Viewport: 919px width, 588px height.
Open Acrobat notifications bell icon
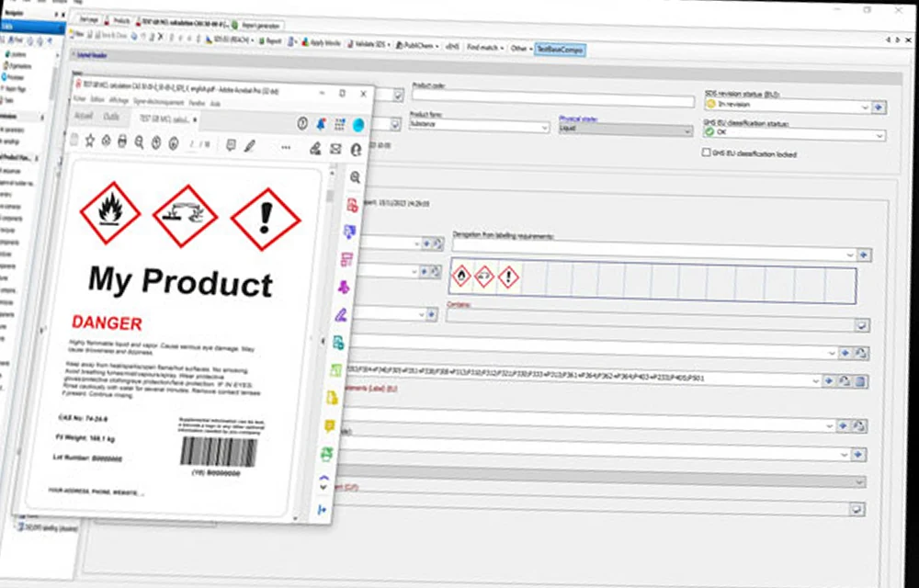point(321,124)
